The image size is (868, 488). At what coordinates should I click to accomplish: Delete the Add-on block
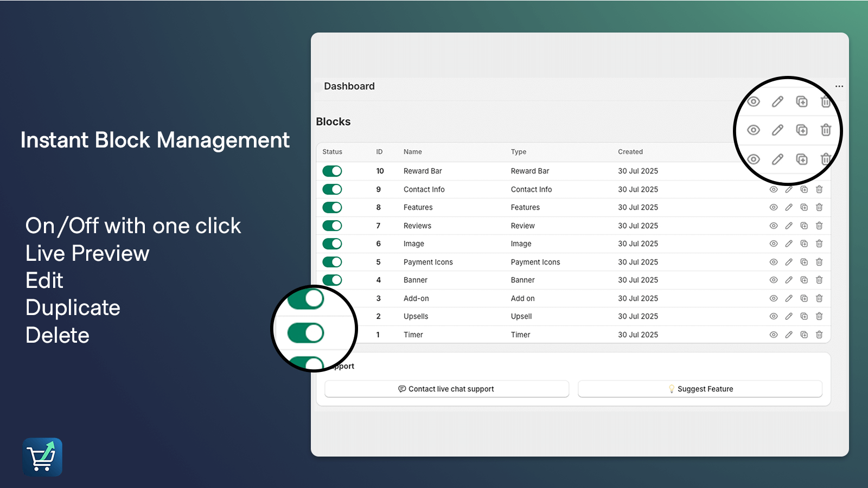coord(819,298)
